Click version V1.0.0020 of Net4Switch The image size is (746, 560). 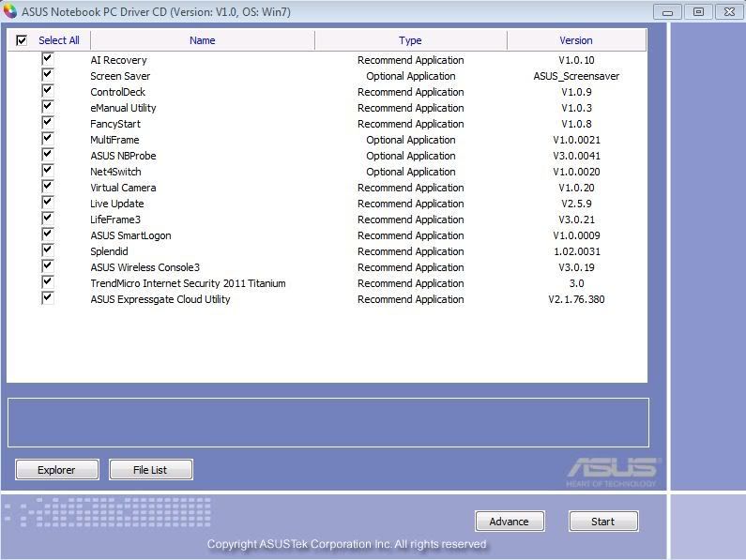click(x=576, y=172)
